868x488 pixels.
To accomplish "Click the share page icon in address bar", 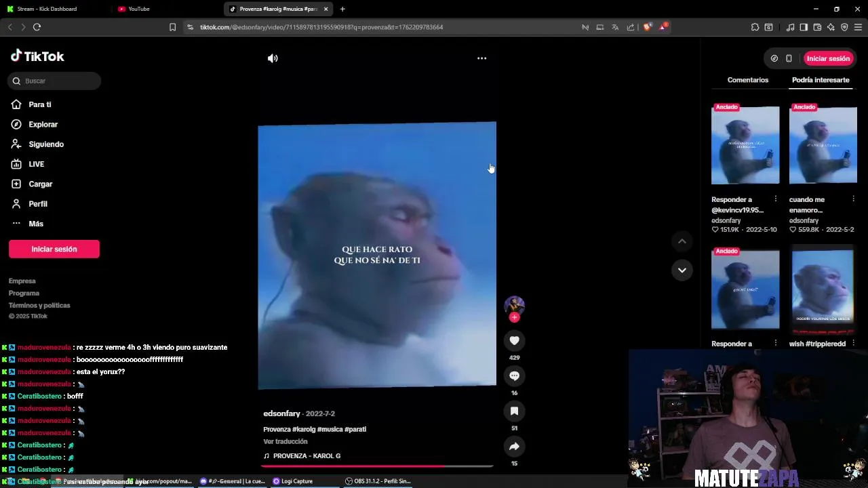I will coord(631,27).
